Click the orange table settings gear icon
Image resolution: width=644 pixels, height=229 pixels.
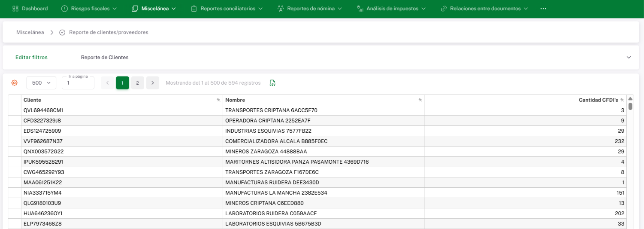[x=14, y=83]
